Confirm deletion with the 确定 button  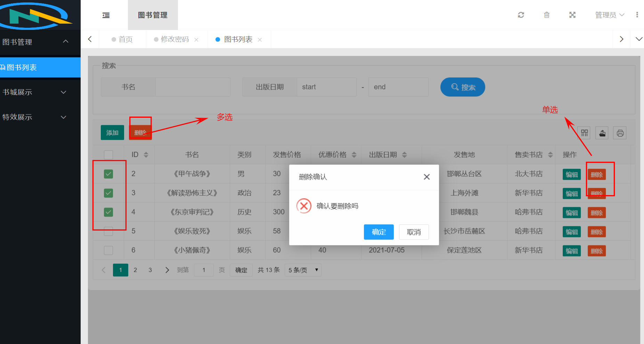379,232
